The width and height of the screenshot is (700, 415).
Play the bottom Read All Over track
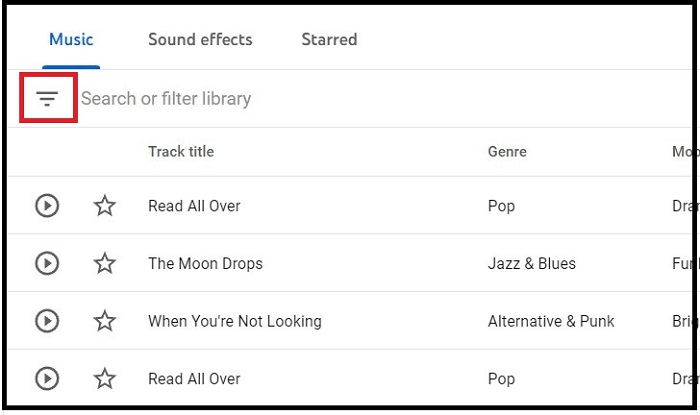pyautogui.click(x=47, y=379)
